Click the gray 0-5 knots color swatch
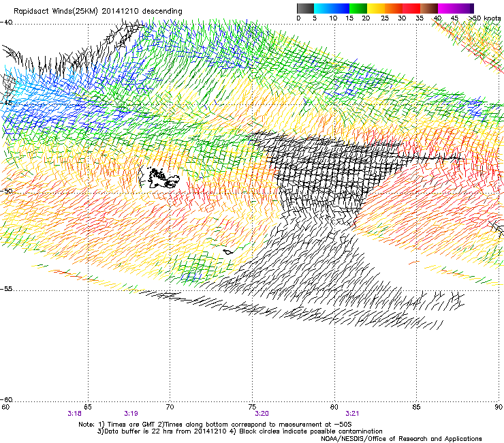This screenshot has height=443, width=504. click(x=305, y=9)
